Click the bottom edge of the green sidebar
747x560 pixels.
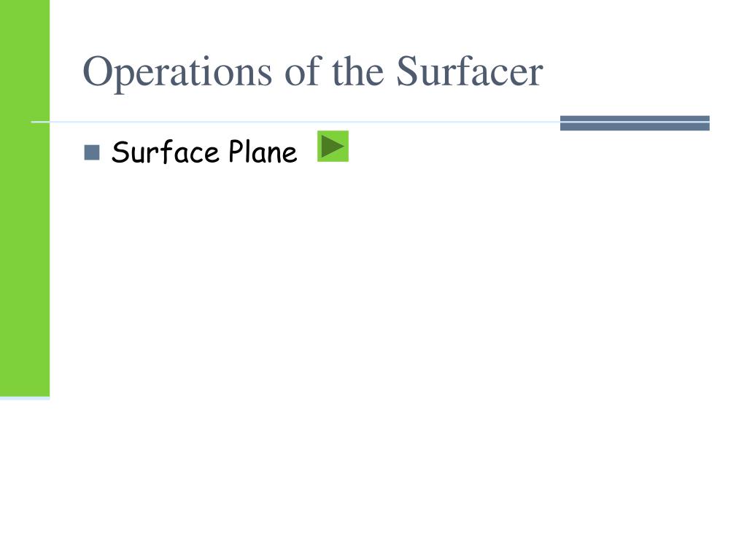point(25,396)
